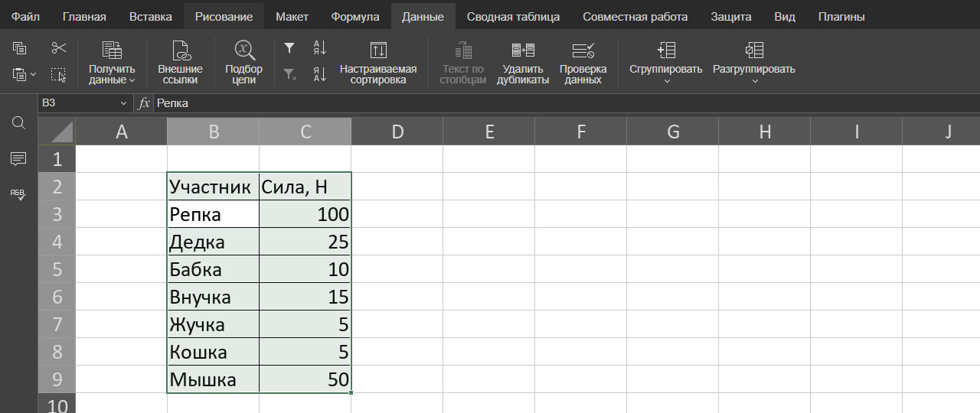Click the Подбор цели button
Screen dimensions: 980x413
pos(243,63)
